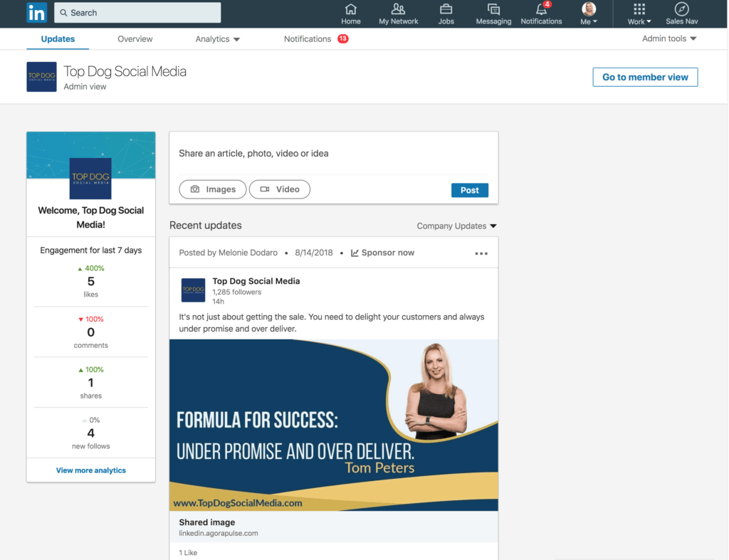Click the video camera icon in Video button
Viewport: 729px width, 560px height.
pos(265,189)
